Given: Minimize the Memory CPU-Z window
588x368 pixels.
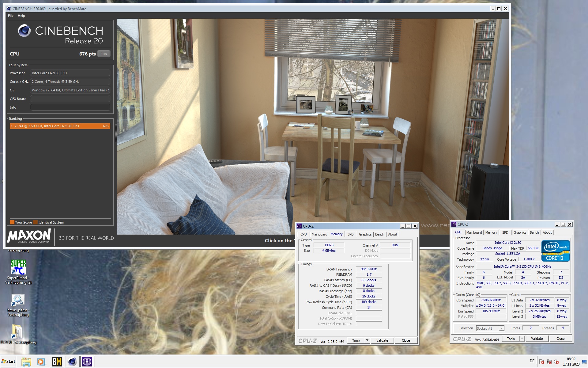Looking at the screenshot, I should (402, 226).
